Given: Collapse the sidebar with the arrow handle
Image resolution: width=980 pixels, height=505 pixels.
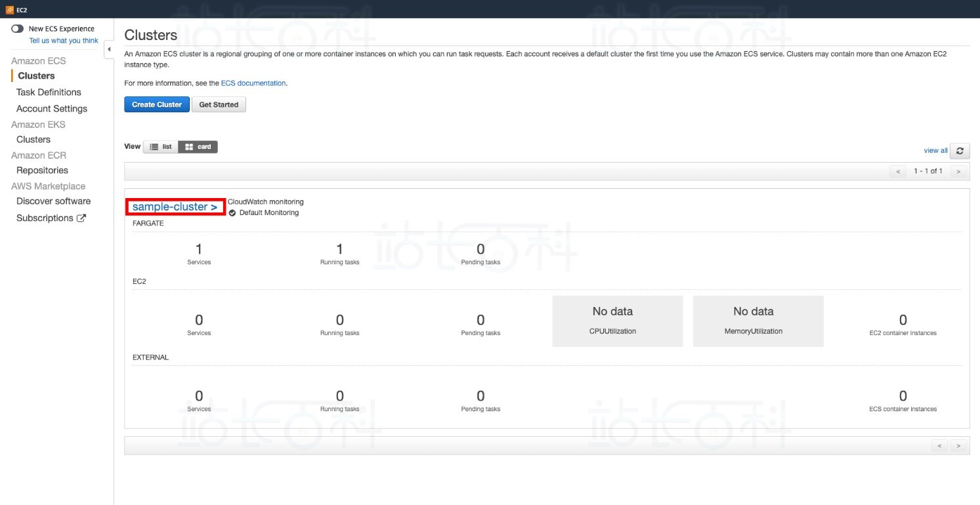Looking at the screenshot, I should tap(109, 50).
